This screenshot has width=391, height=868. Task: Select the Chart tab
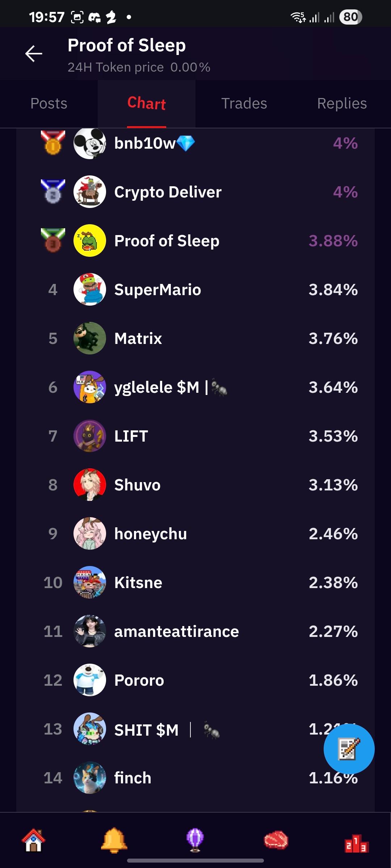[147, 104]
